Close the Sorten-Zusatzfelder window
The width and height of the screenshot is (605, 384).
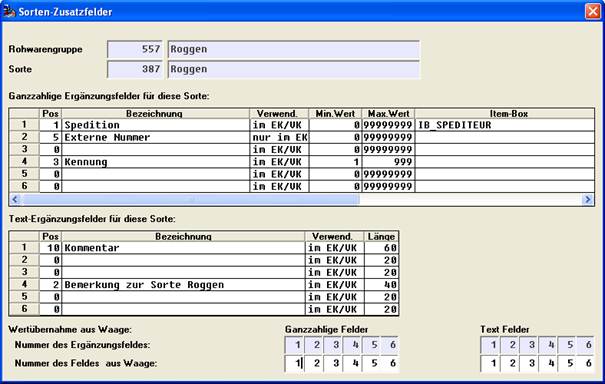[593, 11]
